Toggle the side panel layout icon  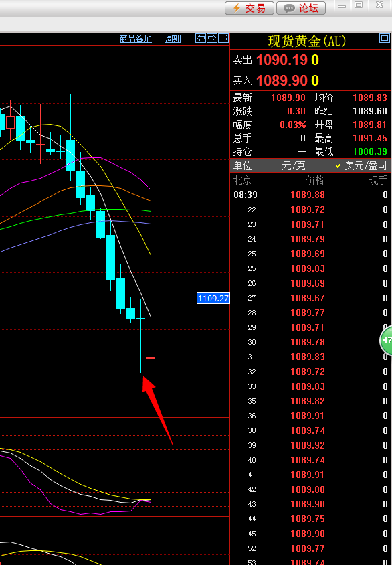click(223, 38)
